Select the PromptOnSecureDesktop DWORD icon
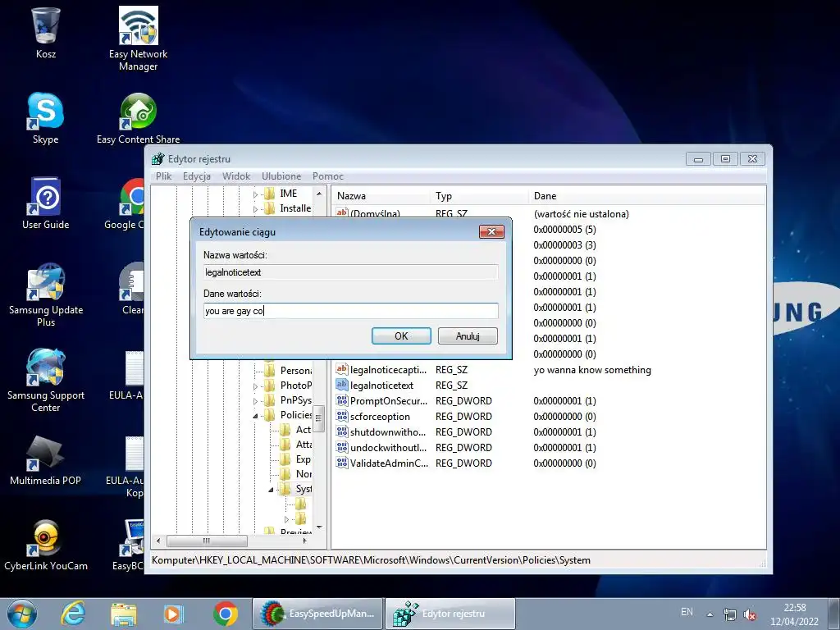The width and height of the screenshot is (840, 630). 342,400
